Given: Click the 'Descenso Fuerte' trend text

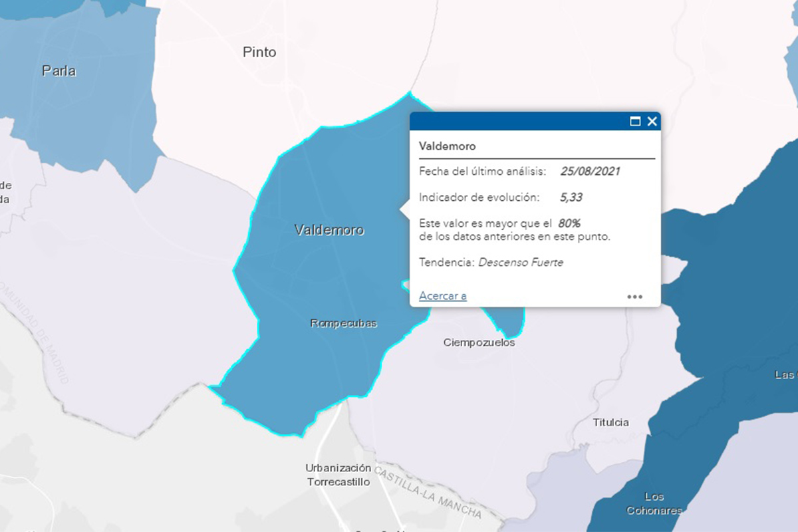Looking at the screenshot, I should 521,263.
